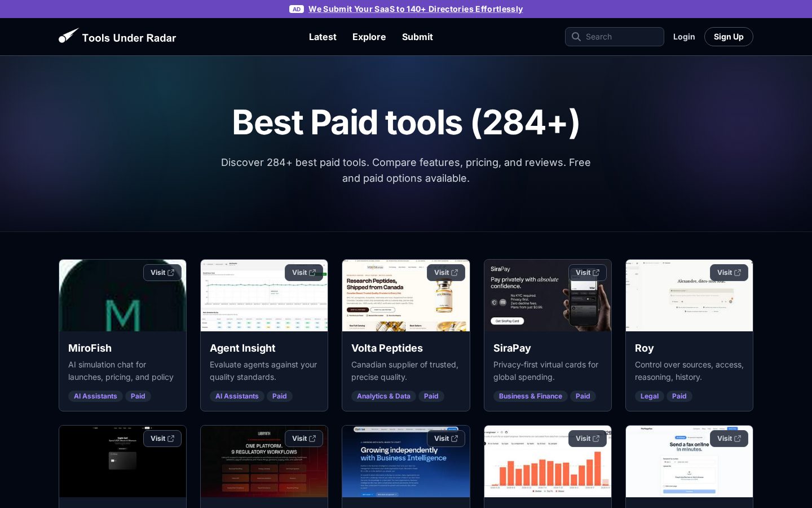Screen dimensions: 812x508
Task: Visit the MiroFish tool
Action: coord(162,273)
